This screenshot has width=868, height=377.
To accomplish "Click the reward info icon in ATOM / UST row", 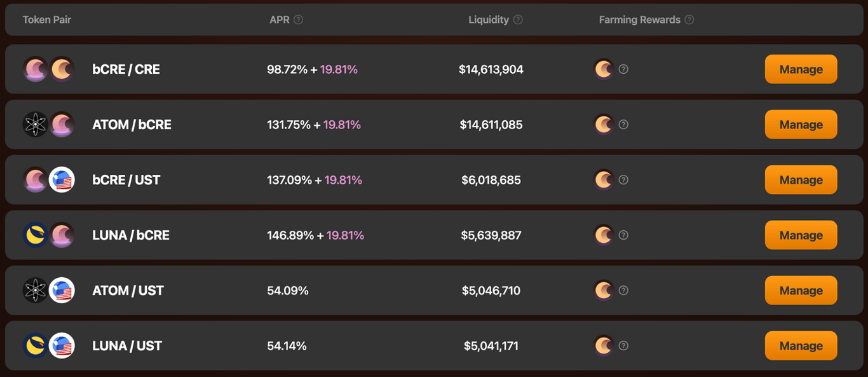I will pyautogui.click(x=623, y=291).
